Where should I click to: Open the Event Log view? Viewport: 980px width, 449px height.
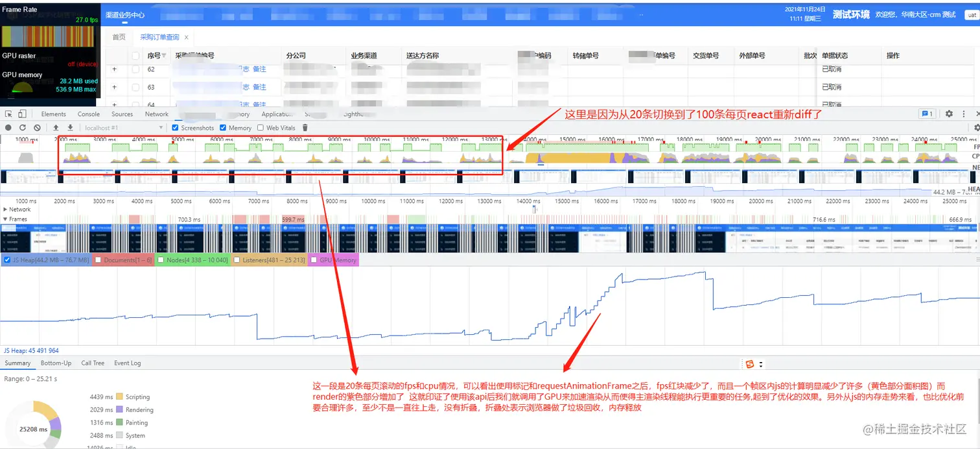coord(127,363)
